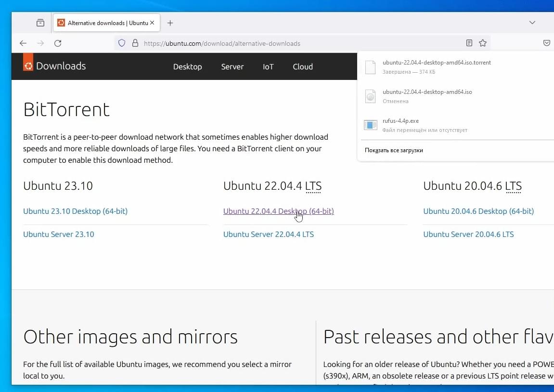The height and width of the screenshot is (392, 554).
Task: Click the rufus executable file icon
Action: coord(370,125)
